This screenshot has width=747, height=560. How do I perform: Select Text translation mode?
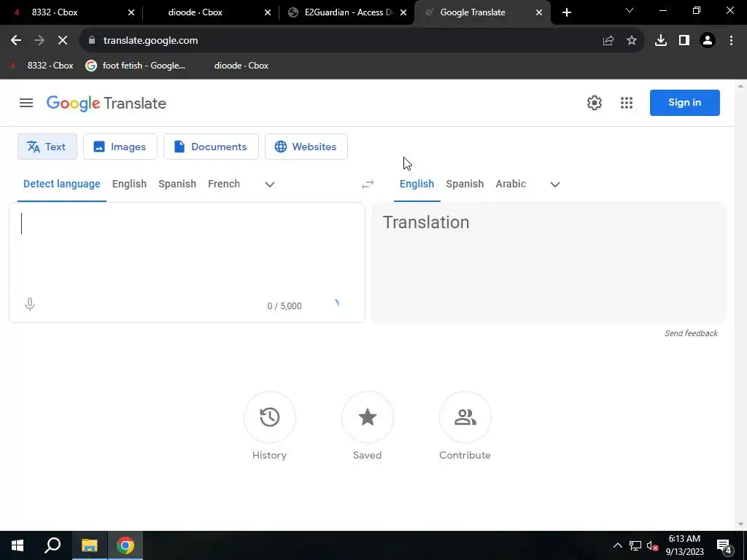click(x=47, y=147)
